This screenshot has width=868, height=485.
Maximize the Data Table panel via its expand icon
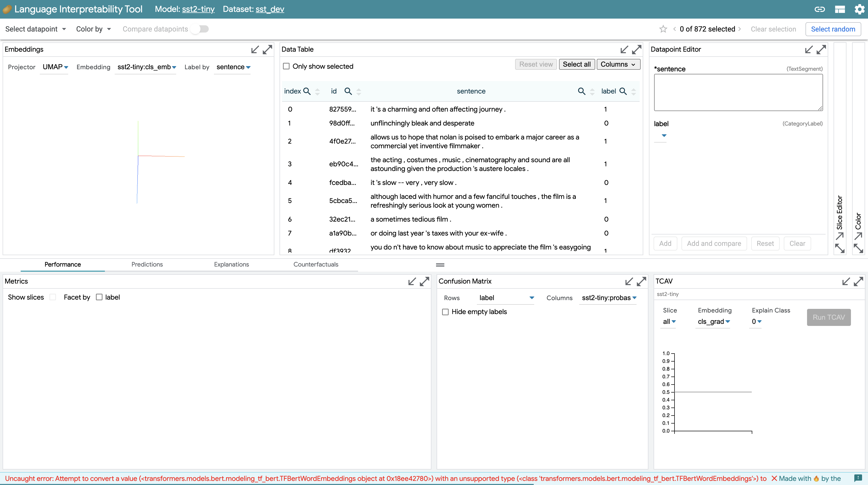(x=637, y=49)
